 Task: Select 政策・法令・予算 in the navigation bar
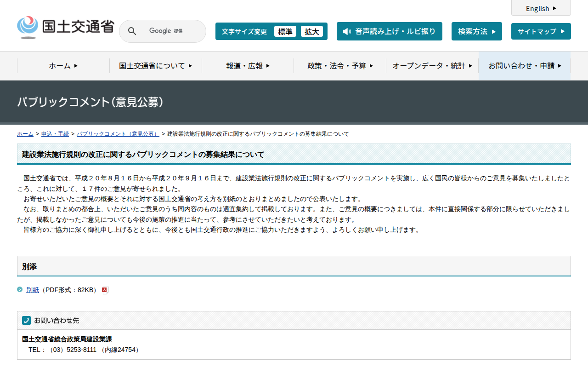pyautogui.click(x=339, y=65)
